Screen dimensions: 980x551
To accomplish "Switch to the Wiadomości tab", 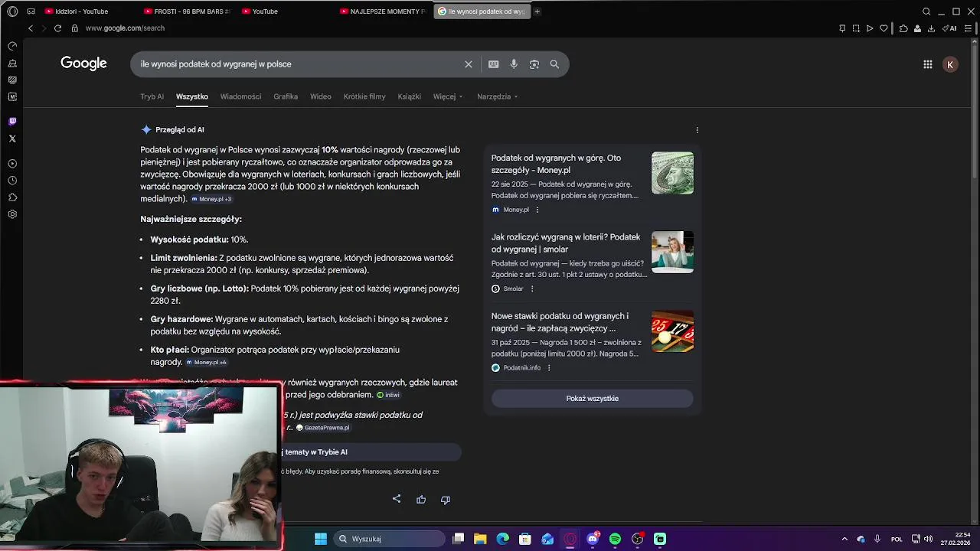I will 240,96.
